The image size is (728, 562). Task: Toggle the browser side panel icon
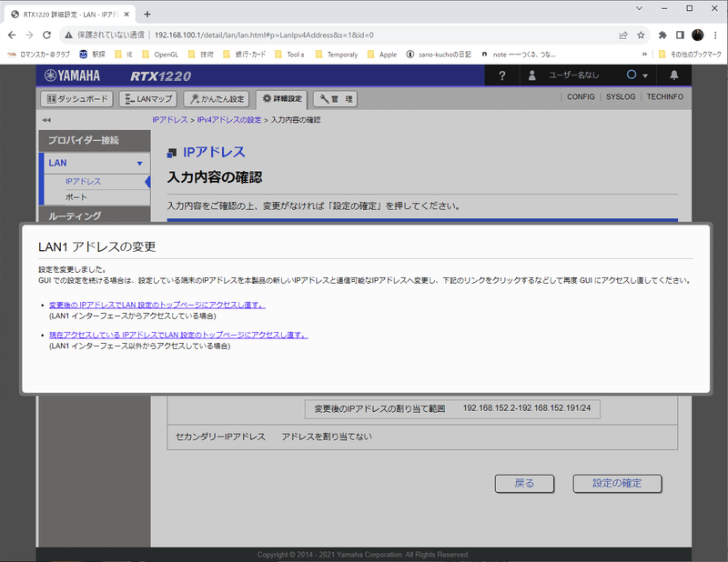pyautogui.click(x=680, y=35)
